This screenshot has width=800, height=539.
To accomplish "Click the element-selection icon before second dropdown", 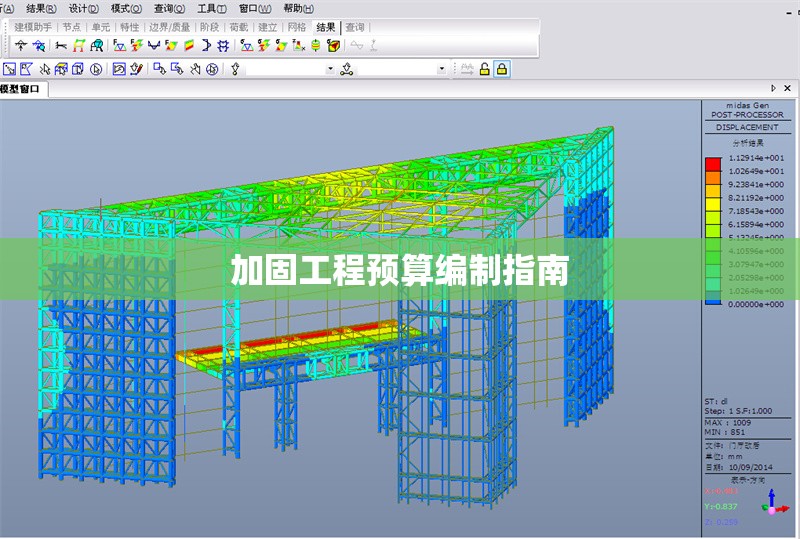I will (346, 69).
